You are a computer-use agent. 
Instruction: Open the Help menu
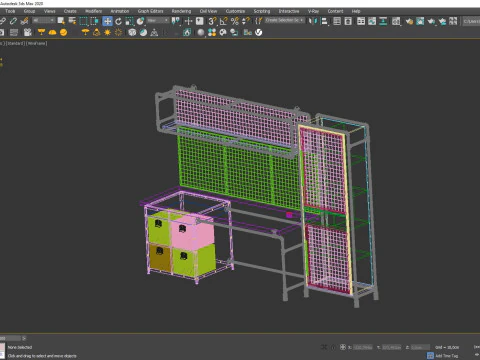click(356, 11)
